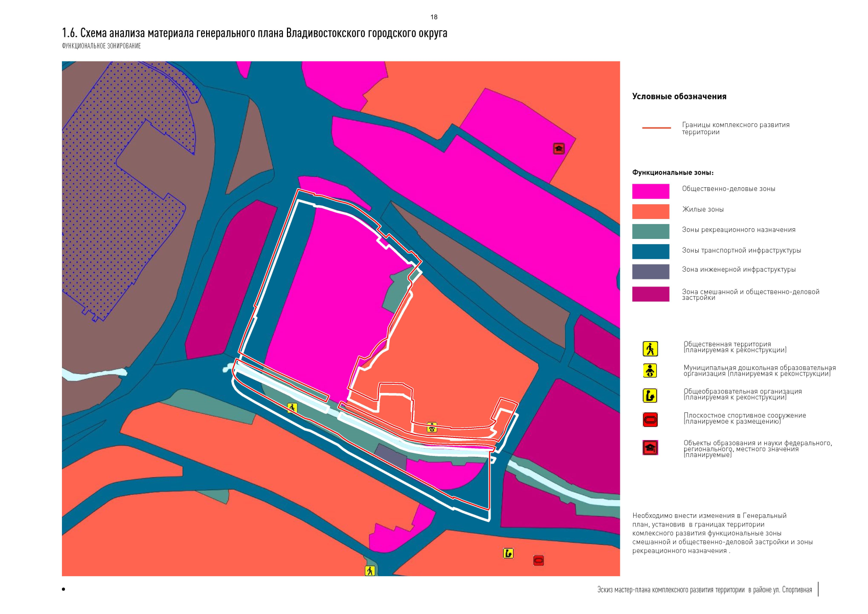The height and width of the screenshot is (614, 868).
Task: Select the yellow kindergarten icon on the map
Action: [432, 427]
